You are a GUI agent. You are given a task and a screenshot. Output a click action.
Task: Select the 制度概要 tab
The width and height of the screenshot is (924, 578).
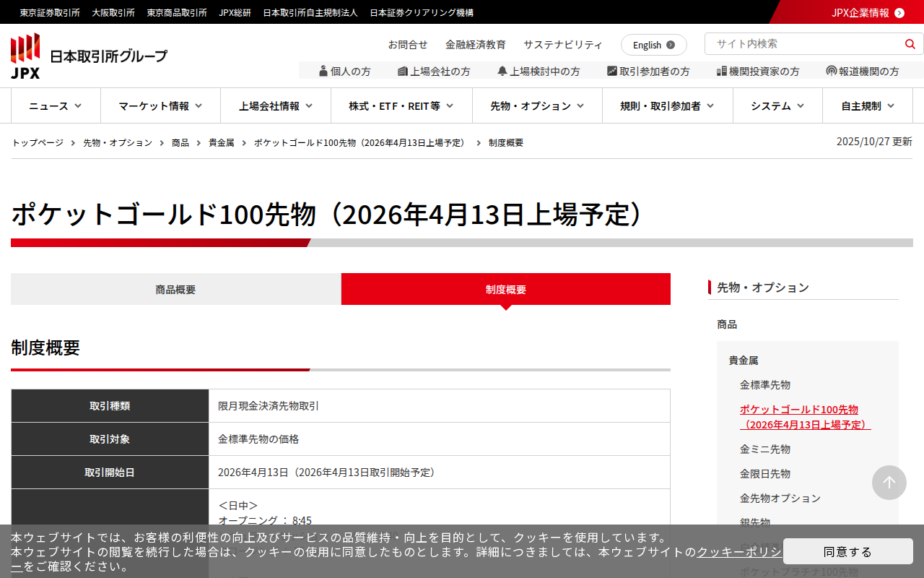(506, 289)
